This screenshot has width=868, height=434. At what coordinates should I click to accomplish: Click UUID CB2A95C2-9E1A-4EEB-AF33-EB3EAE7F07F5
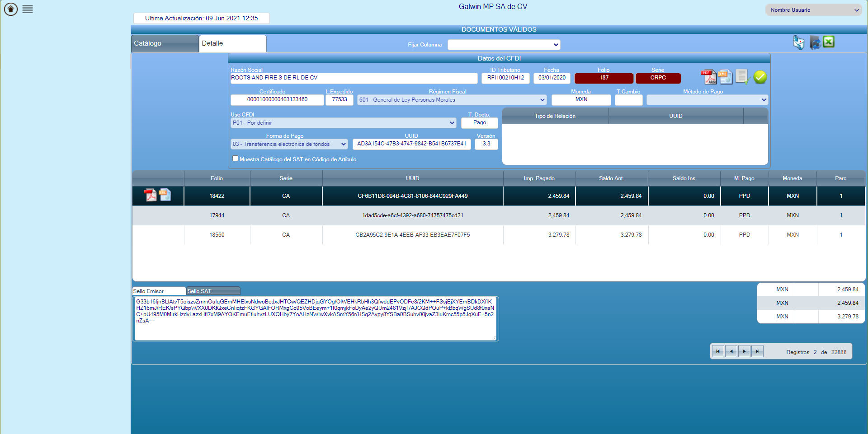(413, 235)
